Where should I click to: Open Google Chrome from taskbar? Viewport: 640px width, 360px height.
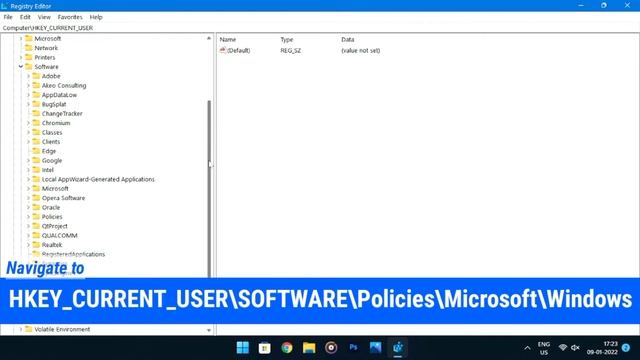click(287, 348)
